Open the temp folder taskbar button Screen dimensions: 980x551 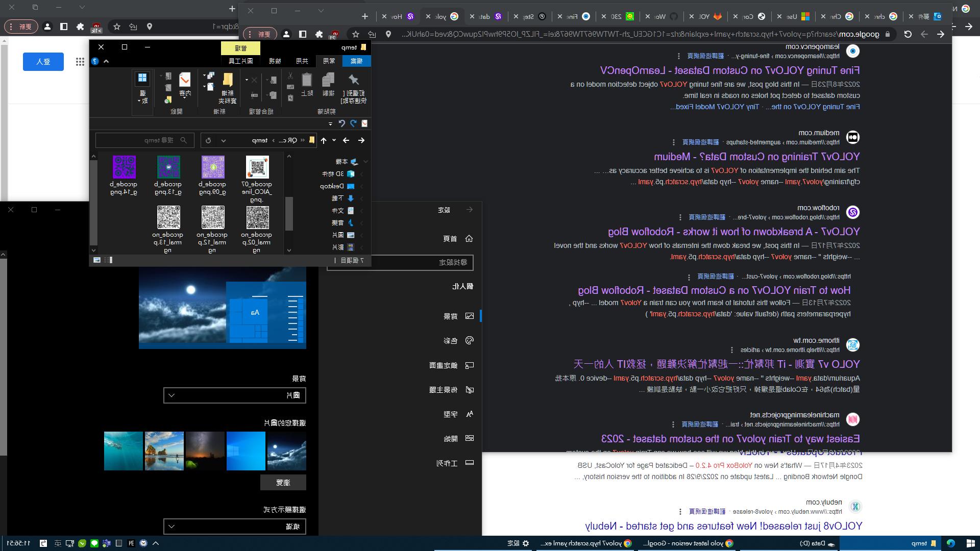pyautogui.click(x=890, y=543)
